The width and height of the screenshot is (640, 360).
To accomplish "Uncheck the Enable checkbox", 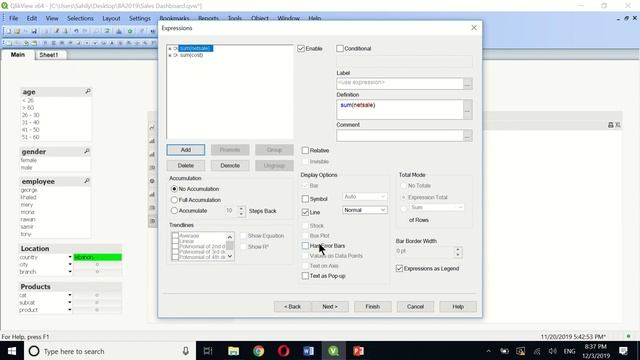I will (x=301, y=49).
